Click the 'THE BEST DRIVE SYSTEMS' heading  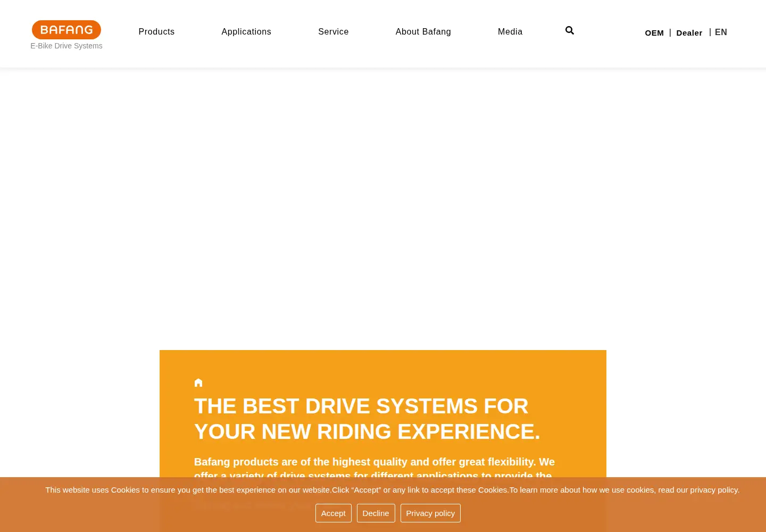[x=367, y=419]
